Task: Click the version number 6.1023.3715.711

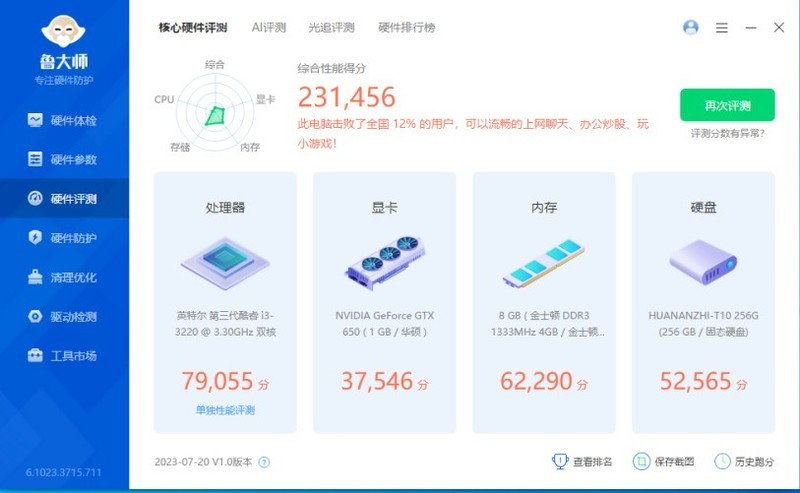Action: 64,473
